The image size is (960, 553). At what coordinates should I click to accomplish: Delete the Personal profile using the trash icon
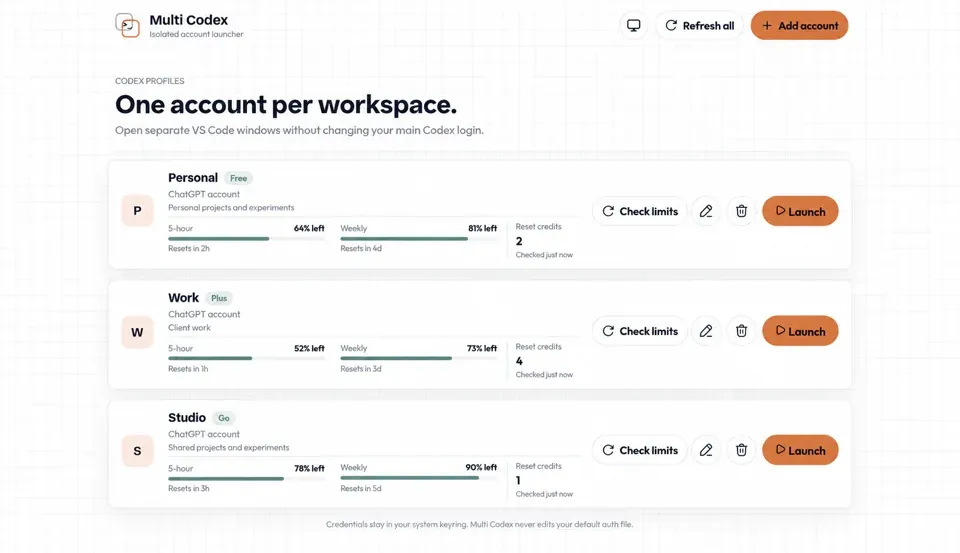tap(741, 211)
